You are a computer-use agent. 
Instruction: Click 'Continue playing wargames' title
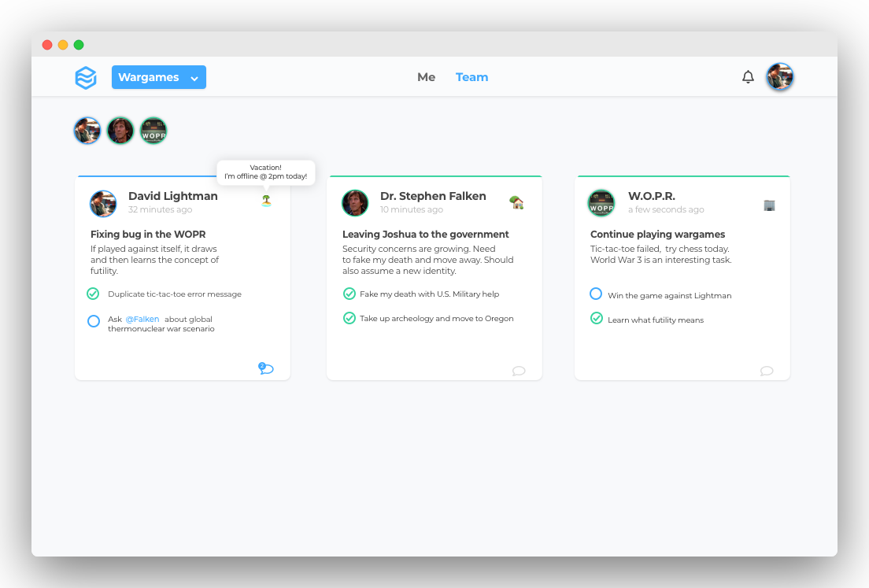[x=657, y=235]
